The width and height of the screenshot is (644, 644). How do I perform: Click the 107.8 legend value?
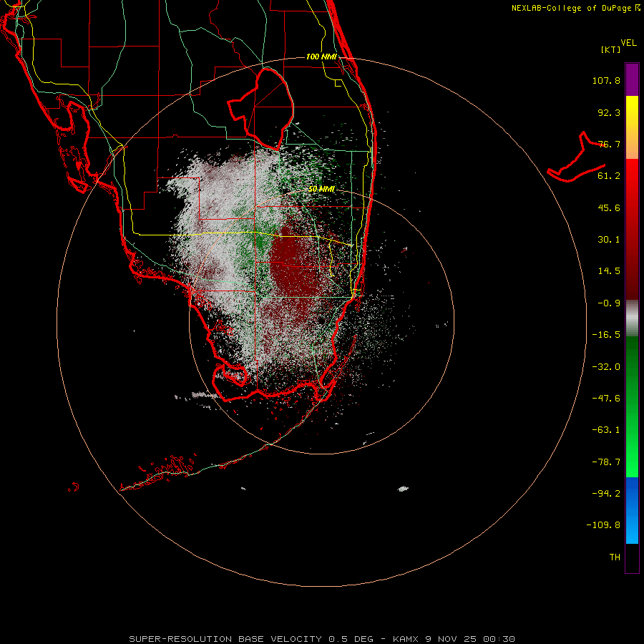606,80
